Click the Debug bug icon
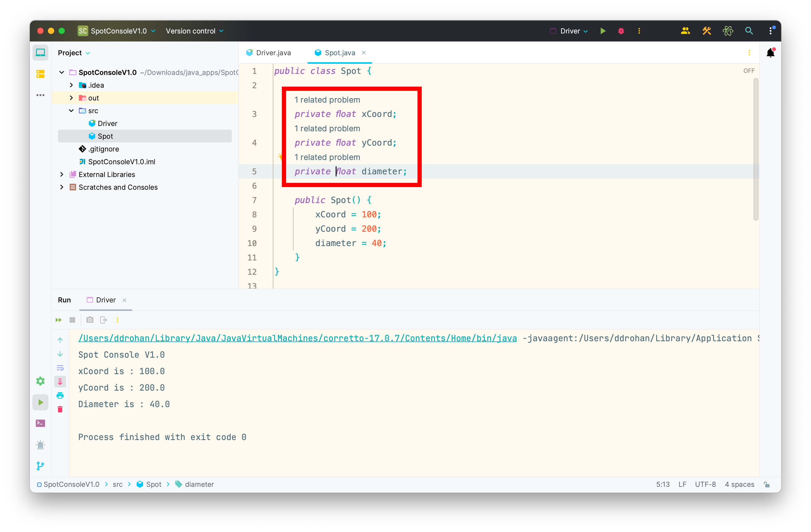Screen dimensions: 811x532 (x=621, y=31)
